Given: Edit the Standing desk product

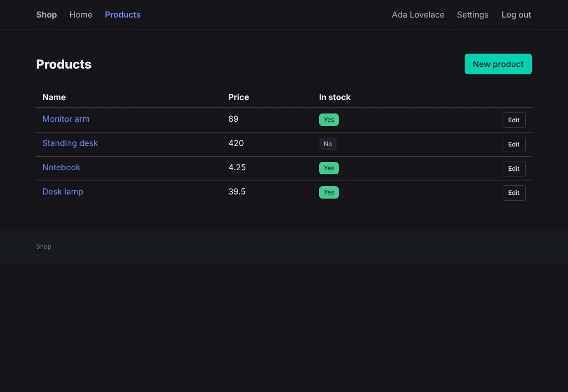Looking at the screenshot, I should point(514,144).
